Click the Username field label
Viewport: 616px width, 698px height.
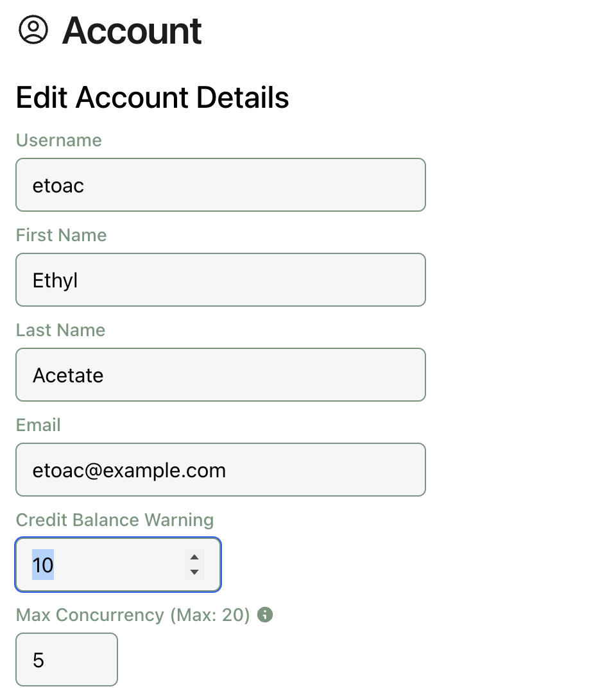coord(58,140)
